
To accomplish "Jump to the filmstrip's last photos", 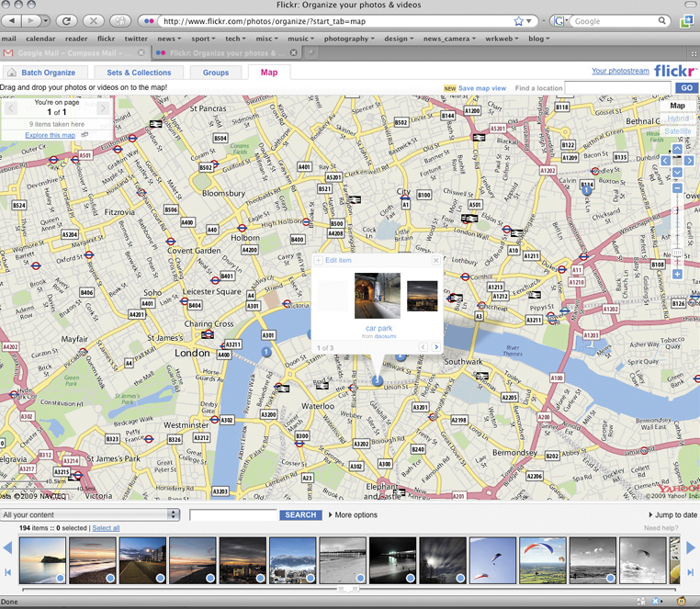I will [691, 572].
